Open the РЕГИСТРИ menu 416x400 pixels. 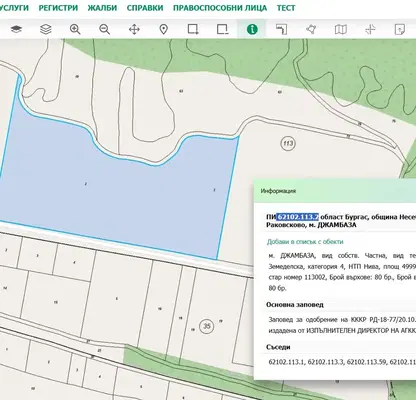(x=58, y=8)
